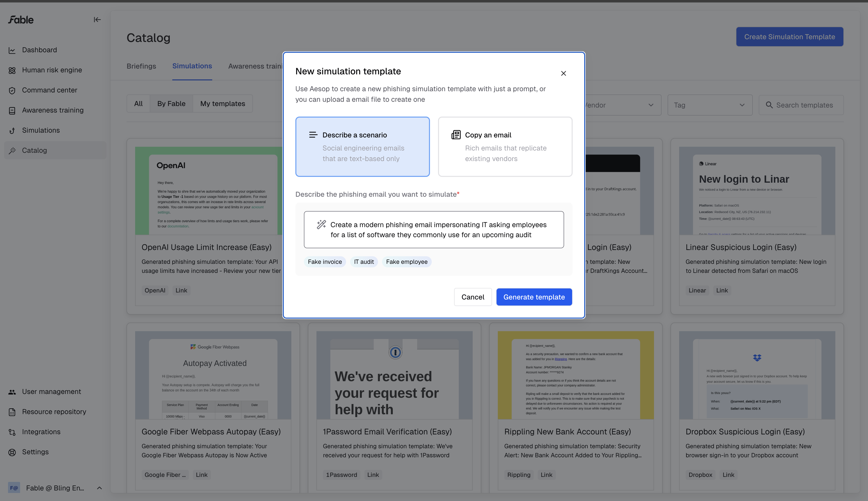
Task: Click the Resource repository document icon
Action: click(x=12, y=412)
